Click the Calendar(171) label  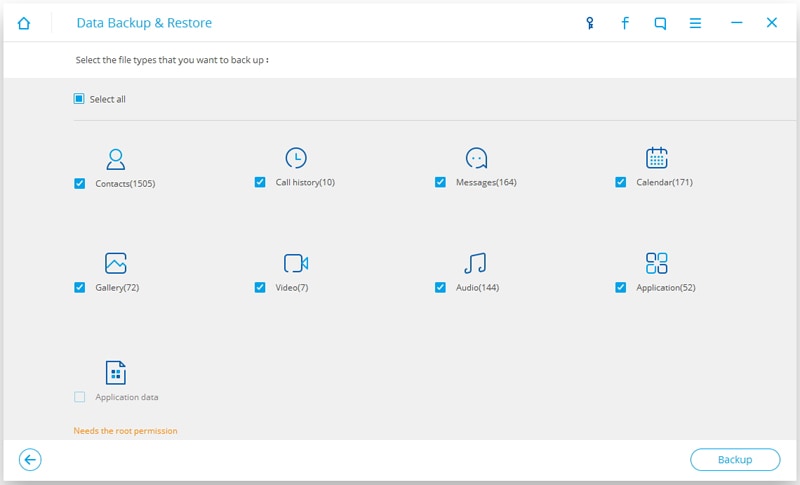pyautogui.click(x=664, y=182)
